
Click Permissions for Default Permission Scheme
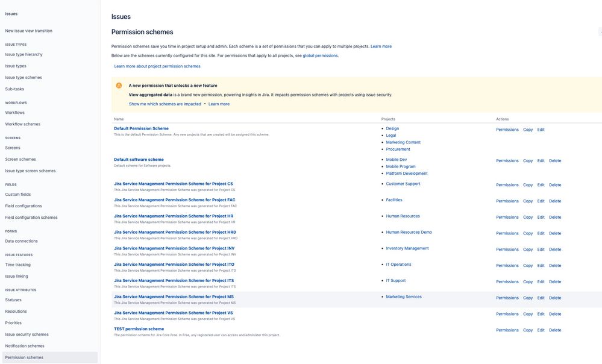(507, 130)
